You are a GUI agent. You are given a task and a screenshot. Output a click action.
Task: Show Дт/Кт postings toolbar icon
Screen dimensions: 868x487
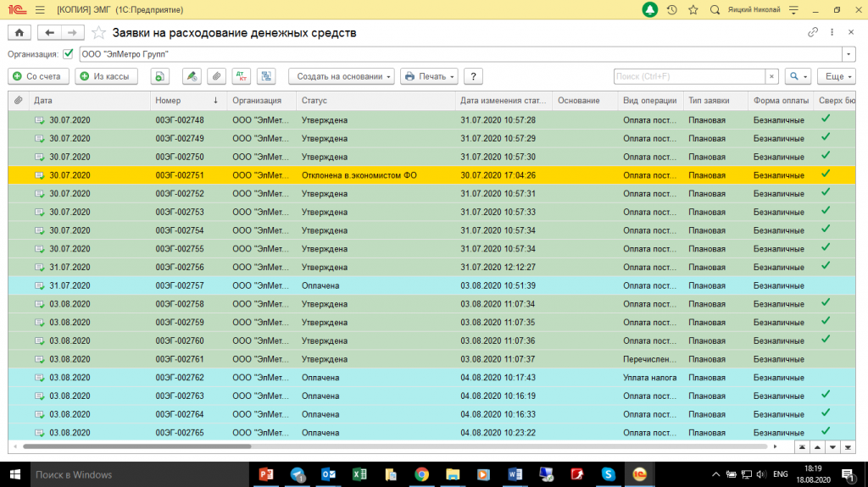coord(242,76)
